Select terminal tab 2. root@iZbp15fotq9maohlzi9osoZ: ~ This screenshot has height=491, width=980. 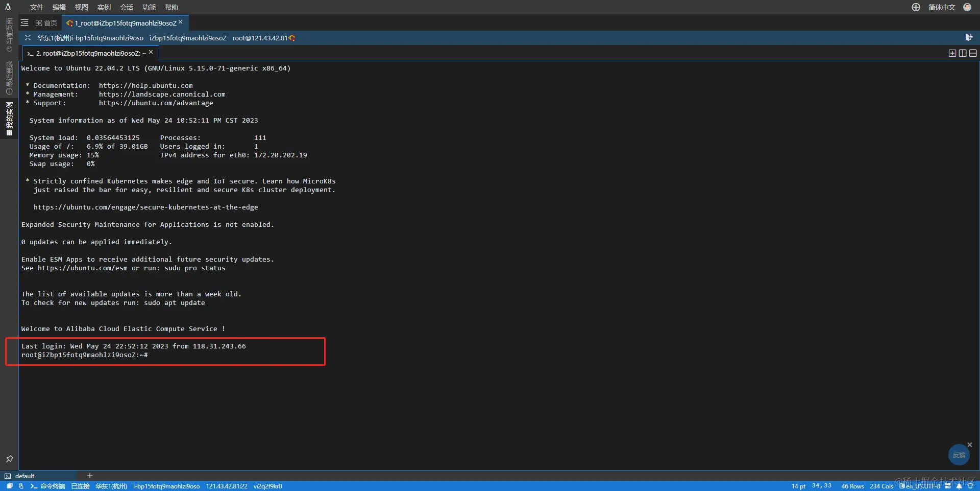pos(91,53)
